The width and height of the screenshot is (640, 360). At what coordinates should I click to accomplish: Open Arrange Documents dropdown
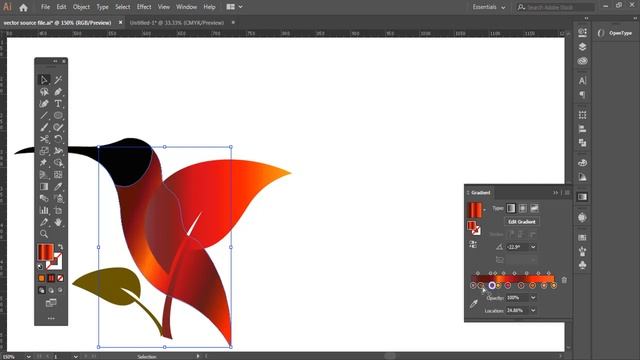click(234, 7)
